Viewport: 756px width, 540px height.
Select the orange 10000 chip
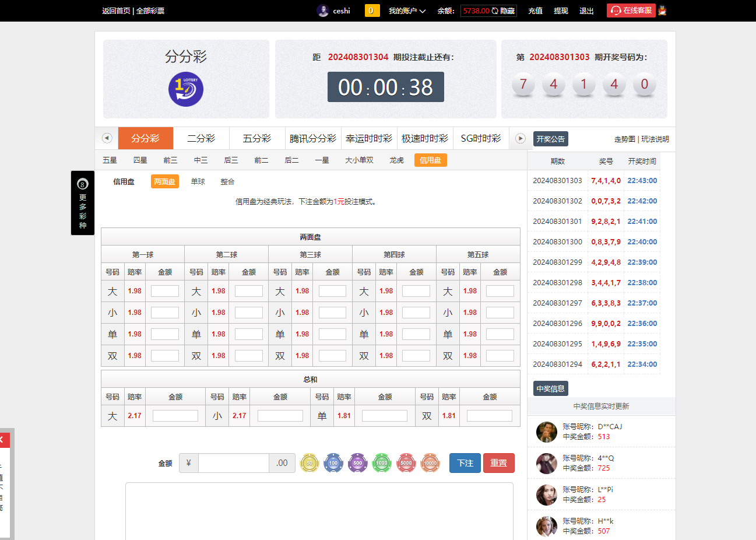pos(430,463)
